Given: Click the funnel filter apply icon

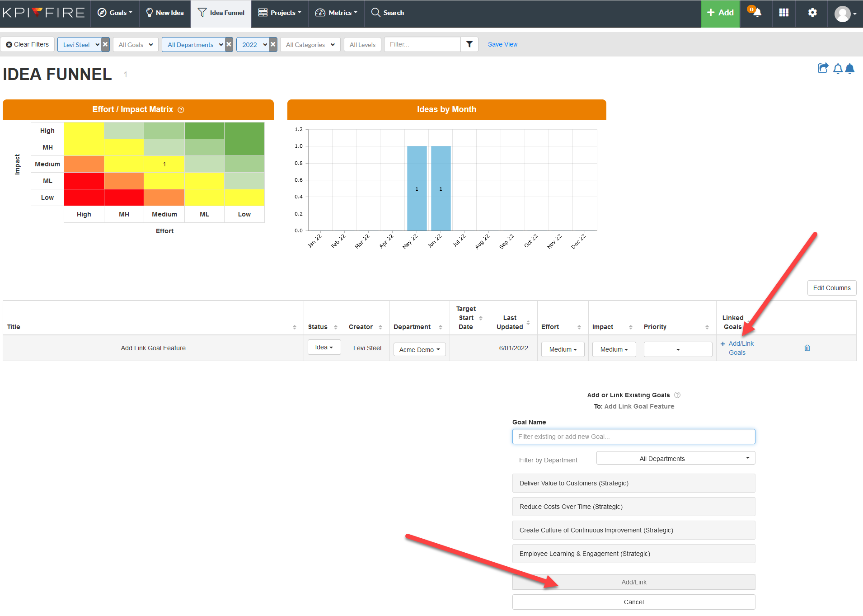Looking at the screenshot, I should tap(469, 44).
